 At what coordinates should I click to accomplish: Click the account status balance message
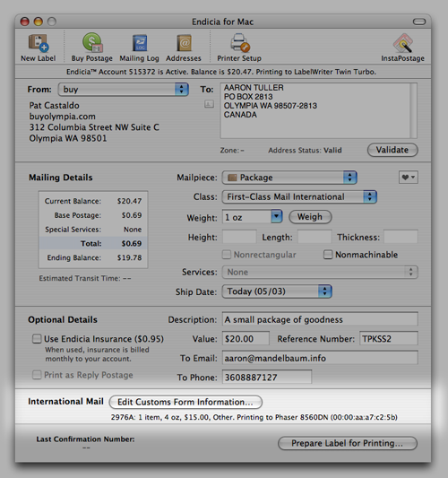(x=221, y=72)
